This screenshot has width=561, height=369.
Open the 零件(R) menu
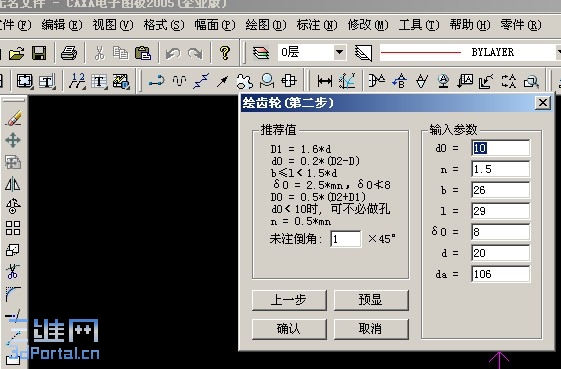click(x=521, y=25)
